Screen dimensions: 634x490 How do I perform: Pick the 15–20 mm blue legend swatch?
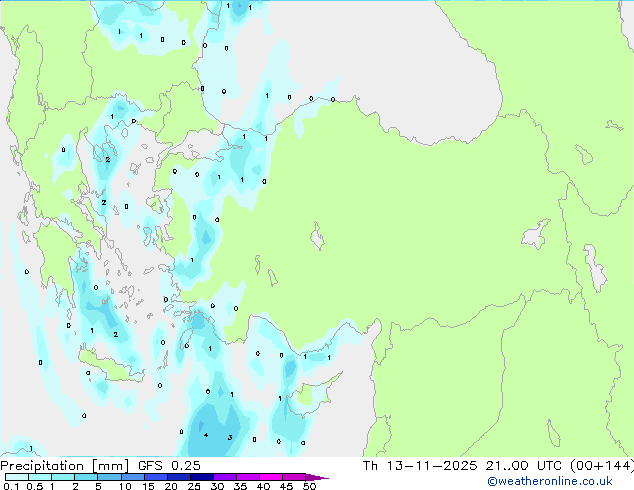155,477
